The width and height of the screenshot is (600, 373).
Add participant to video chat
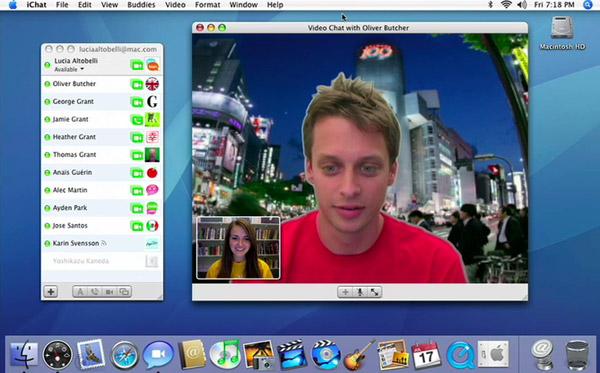click(345, 292)
